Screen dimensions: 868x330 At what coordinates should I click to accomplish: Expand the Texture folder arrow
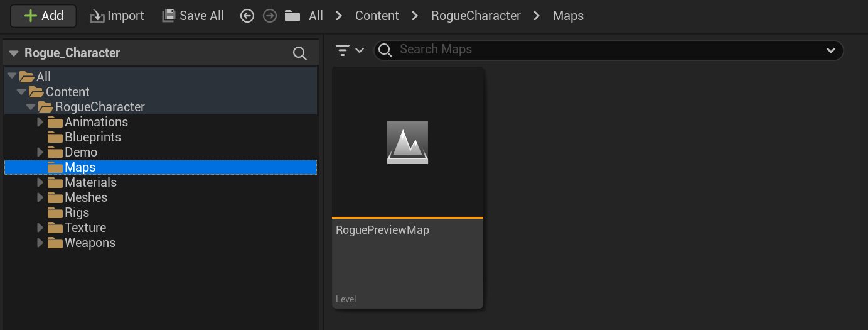pos(40,227)
